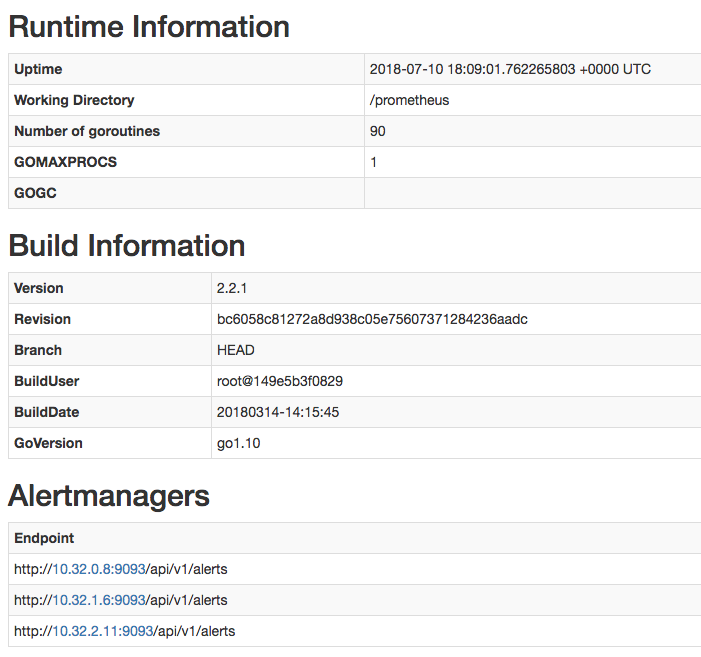Click the Runtime Information heading
This screenshot has height=657, width=701.
tap(149, 27)
